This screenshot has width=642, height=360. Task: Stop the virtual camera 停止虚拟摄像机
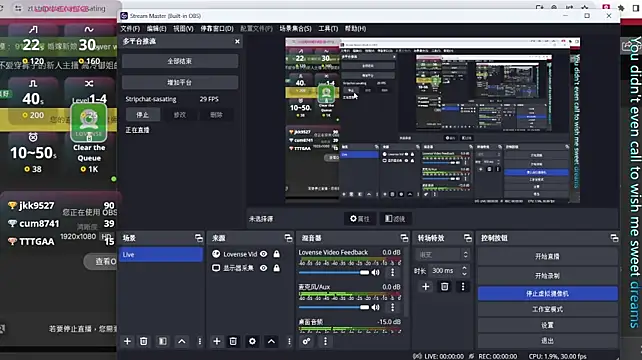pos(547,294)
